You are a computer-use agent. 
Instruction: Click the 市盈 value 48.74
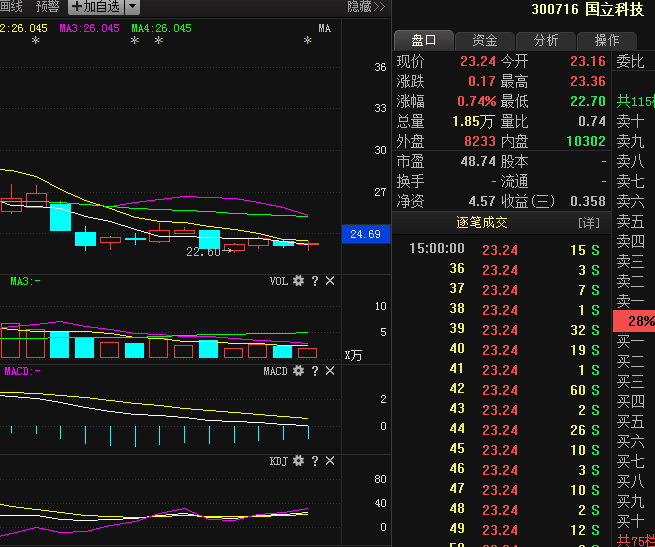pos(478,161)
